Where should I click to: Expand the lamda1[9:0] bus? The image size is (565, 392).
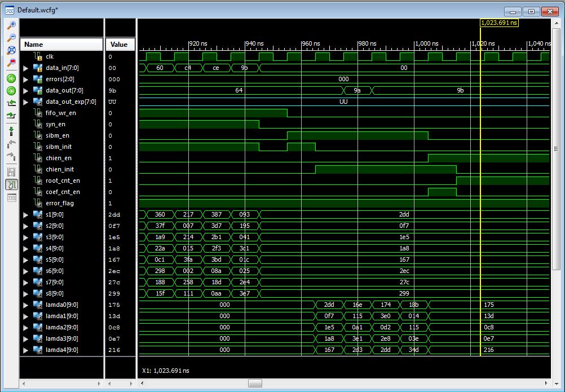click(25, 316)
